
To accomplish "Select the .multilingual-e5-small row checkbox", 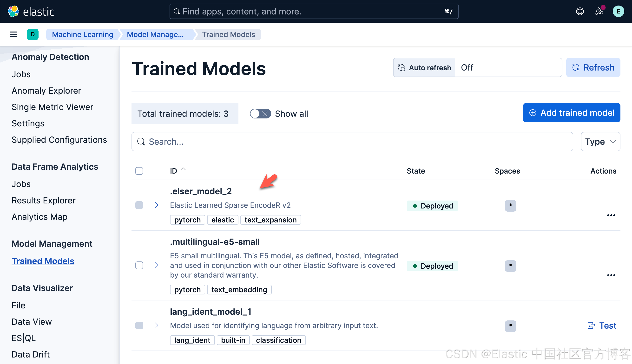I will (139, 265).
